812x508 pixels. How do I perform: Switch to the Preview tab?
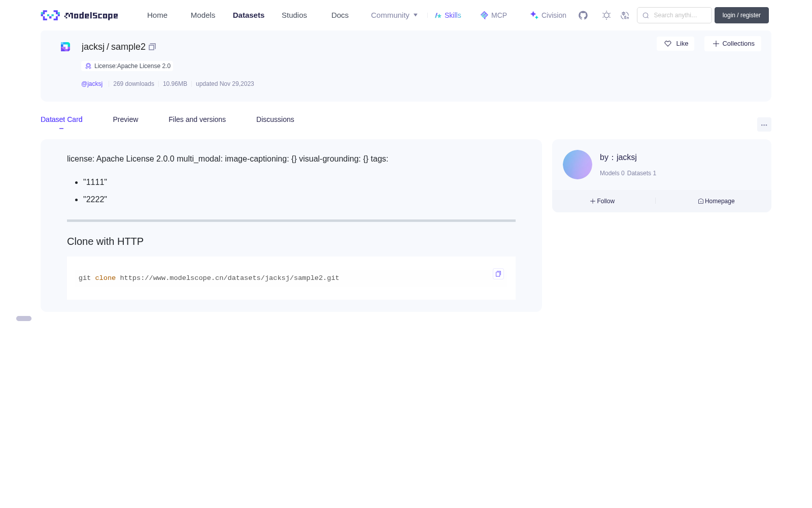[125, 119]
